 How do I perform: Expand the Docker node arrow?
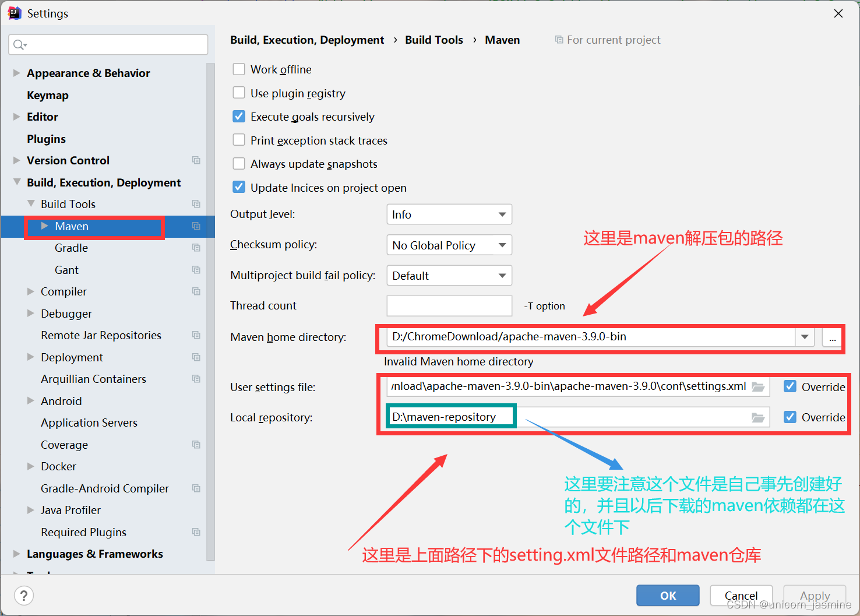coord(31,466)
